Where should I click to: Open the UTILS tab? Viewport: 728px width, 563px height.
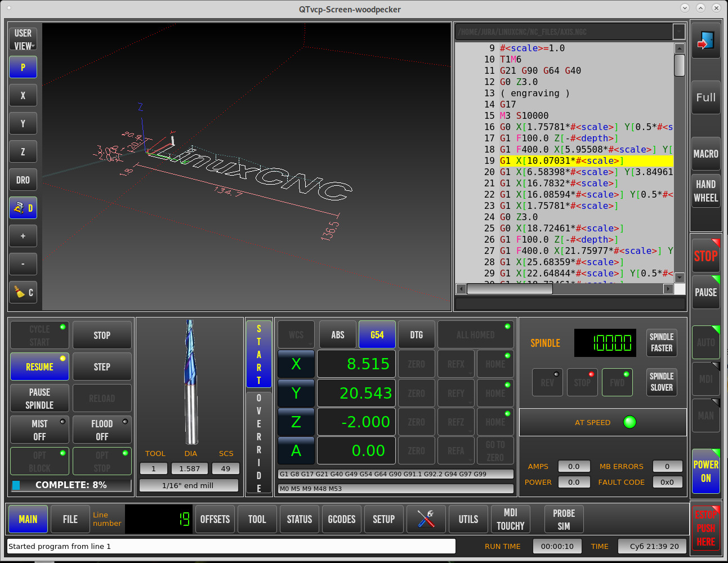pyautogui.click(x=468, y=519)
